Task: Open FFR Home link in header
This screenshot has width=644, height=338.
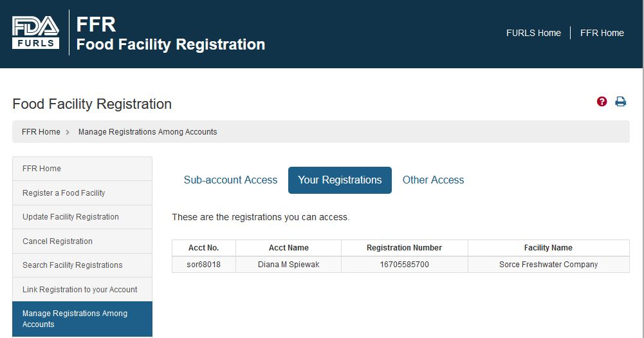Action: point(602,33)
